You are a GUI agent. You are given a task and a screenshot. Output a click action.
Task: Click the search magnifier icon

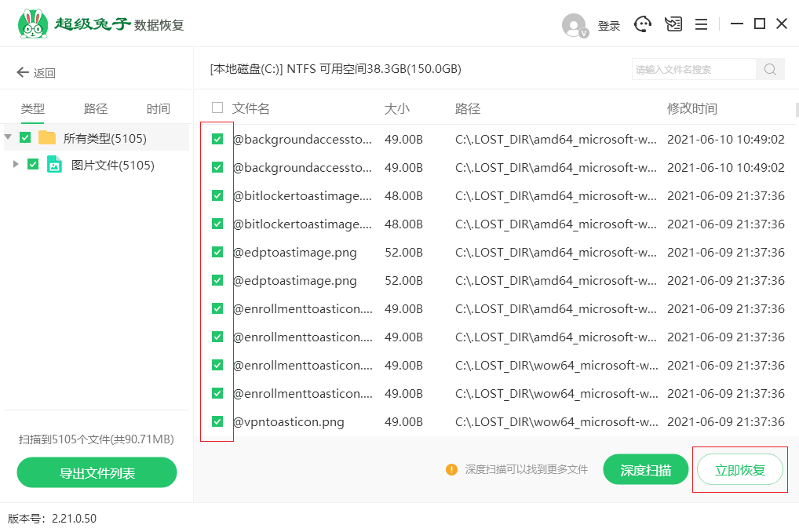pyautogui.click(x=770, y=69)
